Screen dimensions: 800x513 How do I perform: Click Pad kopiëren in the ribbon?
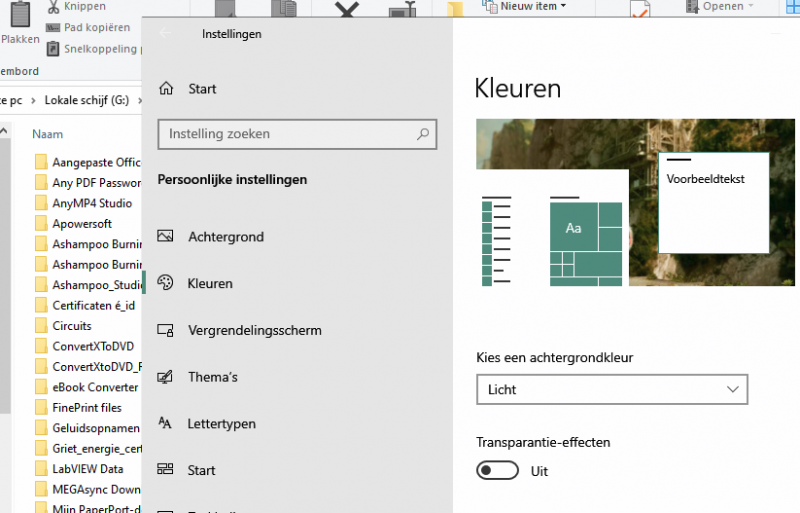(x=96, y=28)
